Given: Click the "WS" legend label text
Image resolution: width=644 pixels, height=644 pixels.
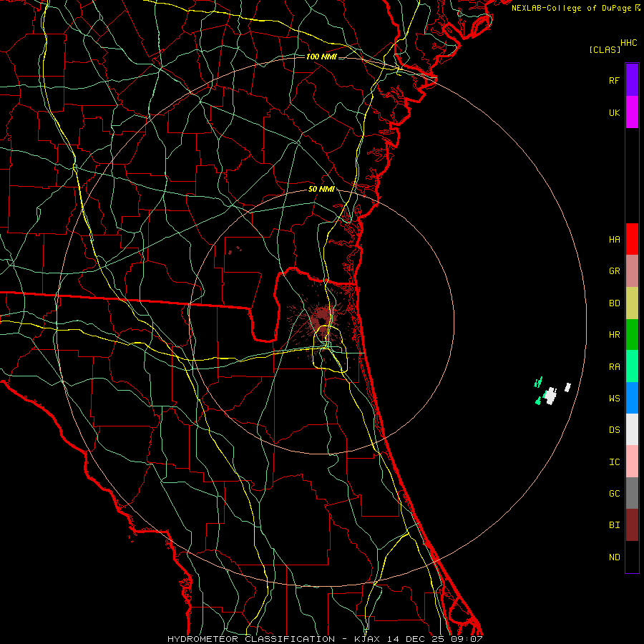Looking at the screenshot, I should point(614,399).
